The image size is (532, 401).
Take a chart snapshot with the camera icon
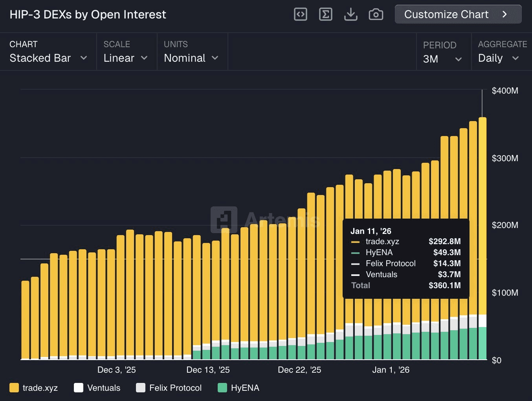[x=376, y=14]
